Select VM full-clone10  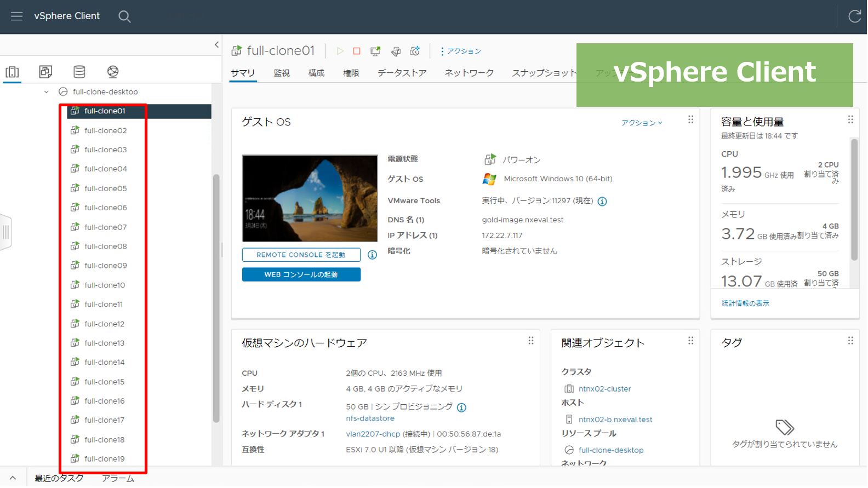(105, 286)
